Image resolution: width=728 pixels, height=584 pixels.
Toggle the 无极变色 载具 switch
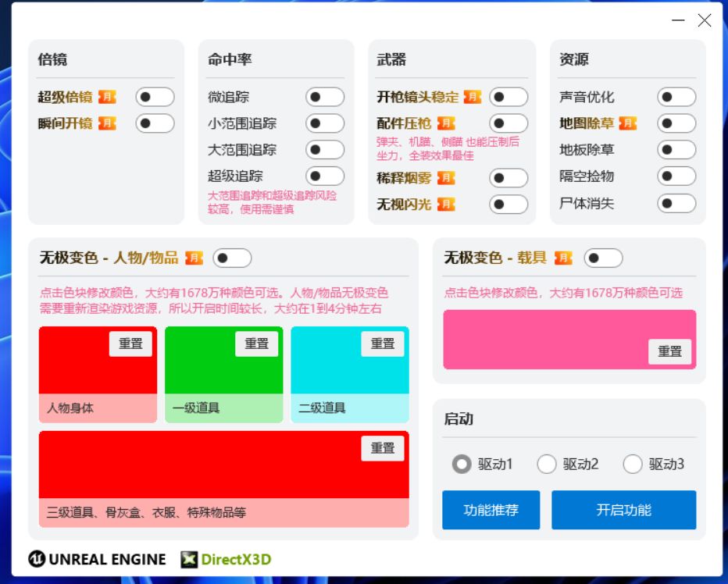(603, 258)
